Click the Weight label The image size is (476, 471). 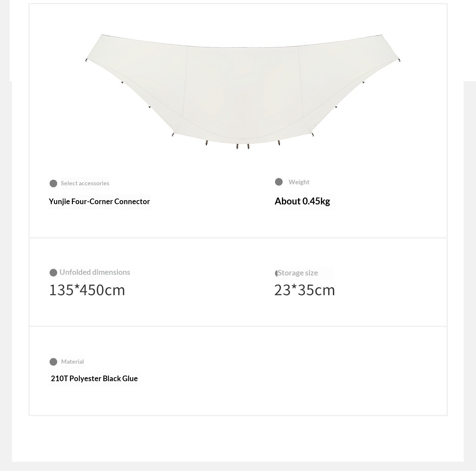point(299,182)
